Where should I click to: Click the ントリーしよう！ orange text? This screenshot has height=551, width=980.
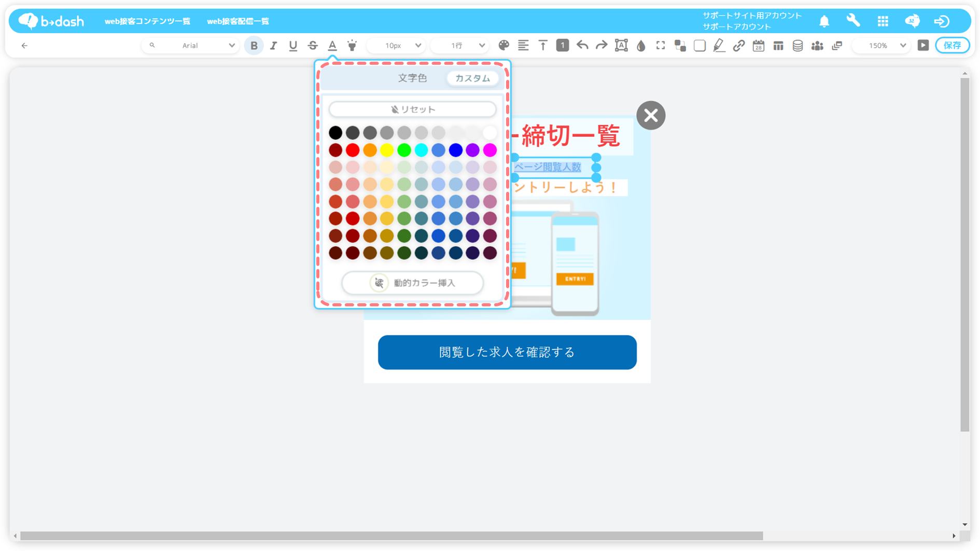click(x=566, y=188)
